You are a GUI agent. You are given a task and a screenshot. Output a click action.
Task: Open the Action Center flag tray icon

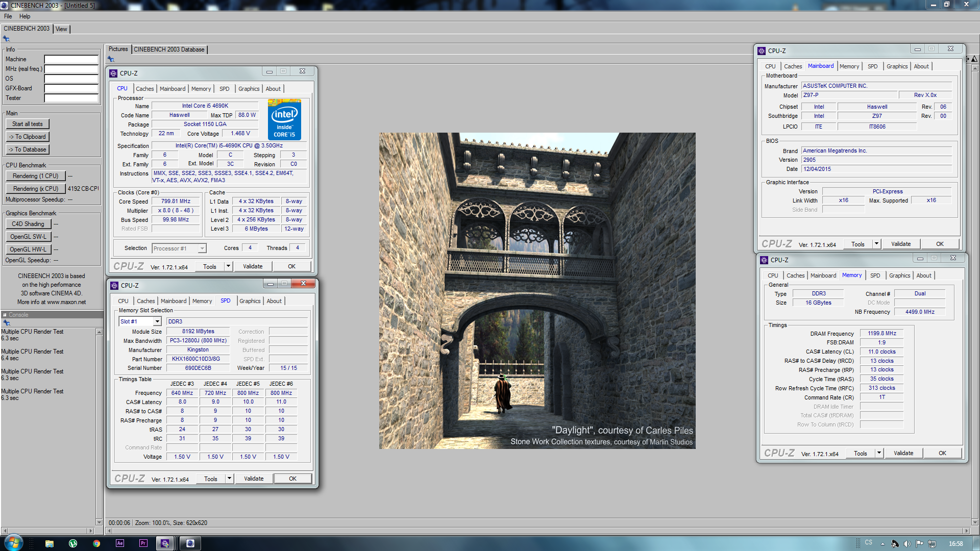tap(919, 544)
